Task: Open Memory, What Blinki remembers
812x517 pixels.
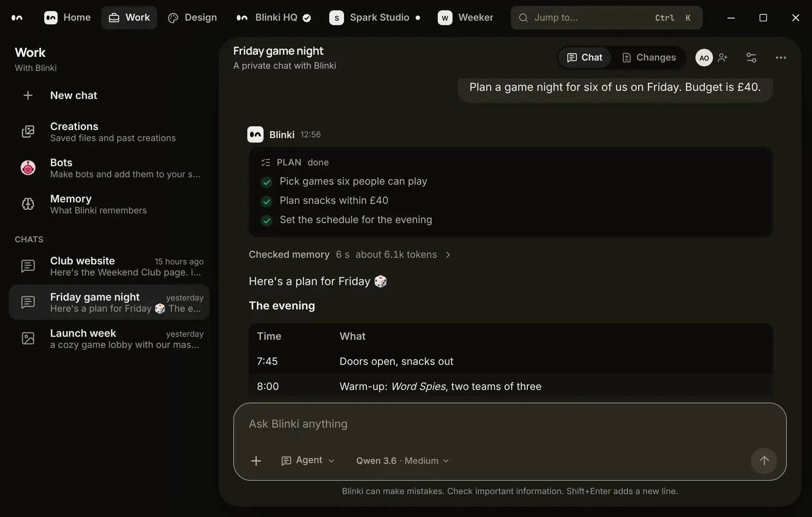Action: point(109,204)
